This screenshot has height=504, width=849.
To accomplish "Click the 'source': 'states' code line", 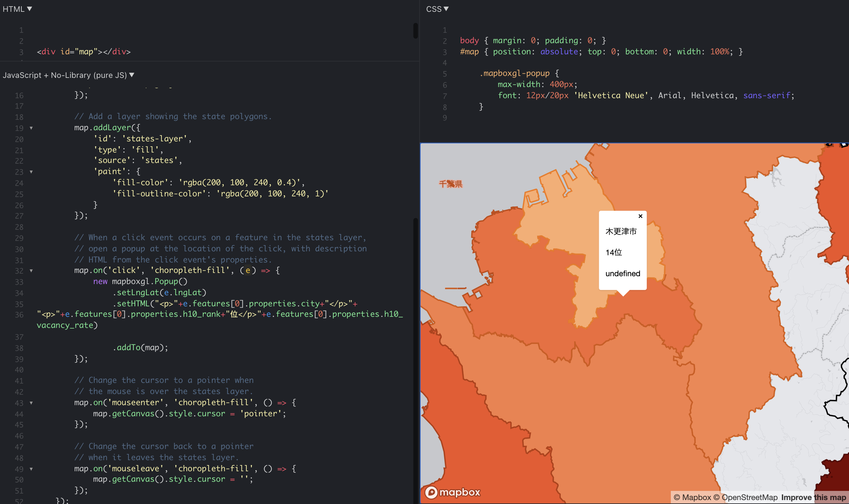I will coord(138,160).
